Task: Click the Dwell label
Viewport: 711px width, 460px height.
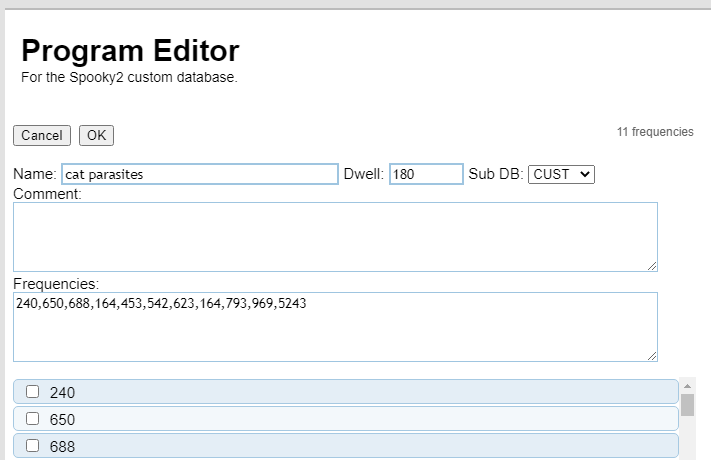Action: [x=364, y=174]
